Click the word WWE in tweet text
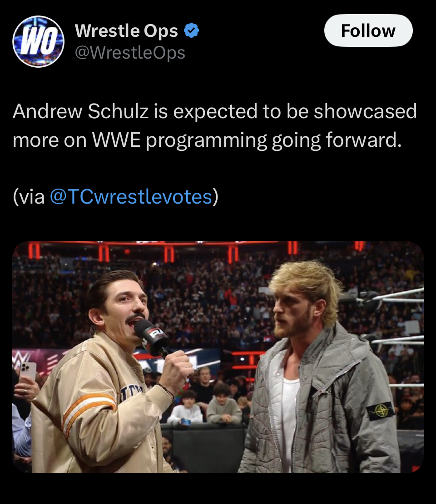 117,140
